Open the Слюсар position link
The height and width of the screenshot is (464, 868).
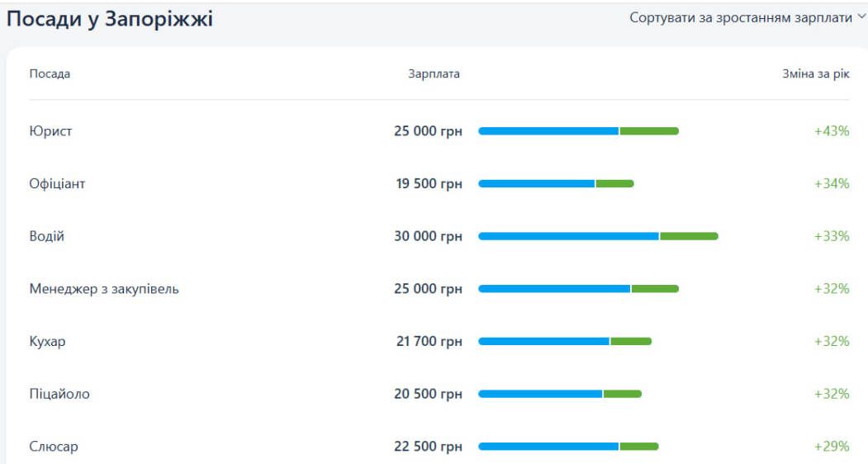tap(54, 447)
